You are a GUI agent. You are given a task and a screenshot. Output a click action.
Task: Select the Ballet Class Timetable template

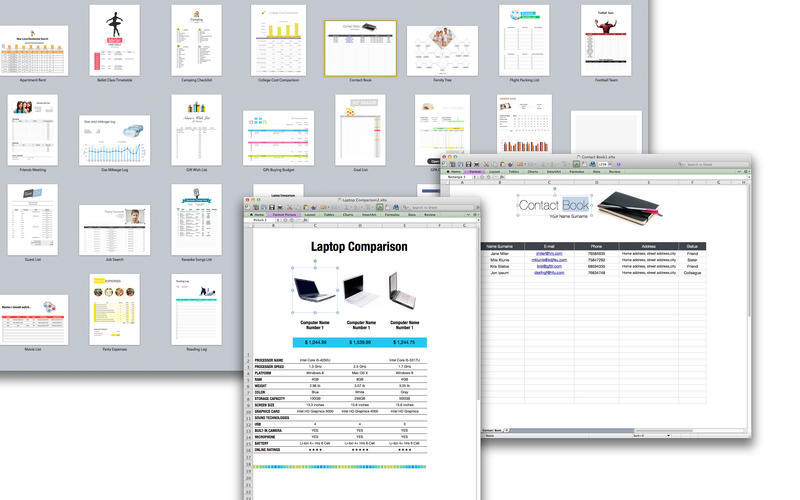[x=114, y=40]
